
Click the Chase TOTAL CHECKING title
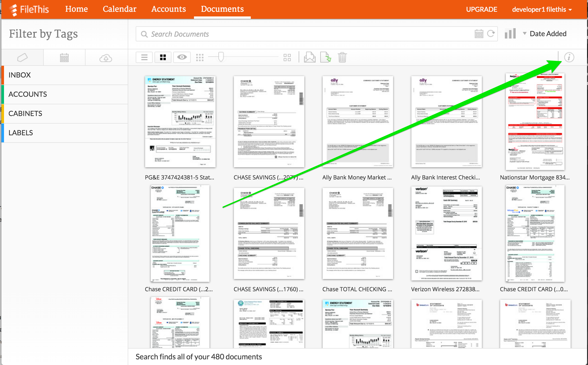357,289
